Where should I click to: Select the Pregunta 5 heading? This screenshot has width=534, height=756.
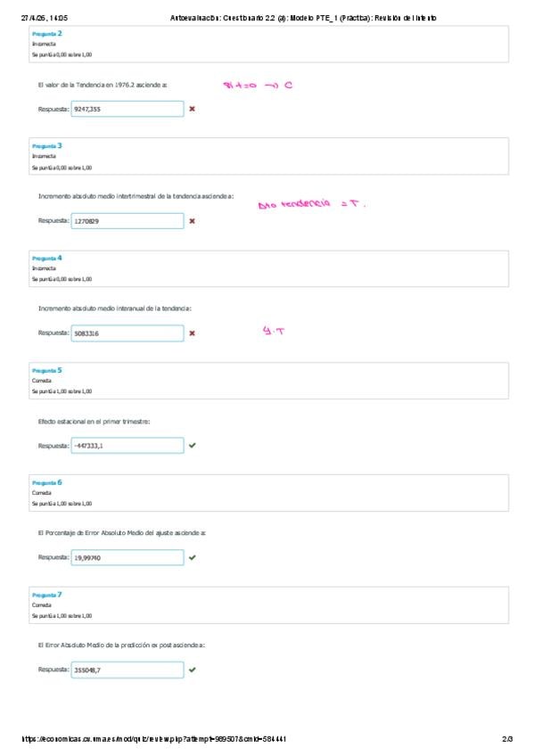tap(46, 370)
